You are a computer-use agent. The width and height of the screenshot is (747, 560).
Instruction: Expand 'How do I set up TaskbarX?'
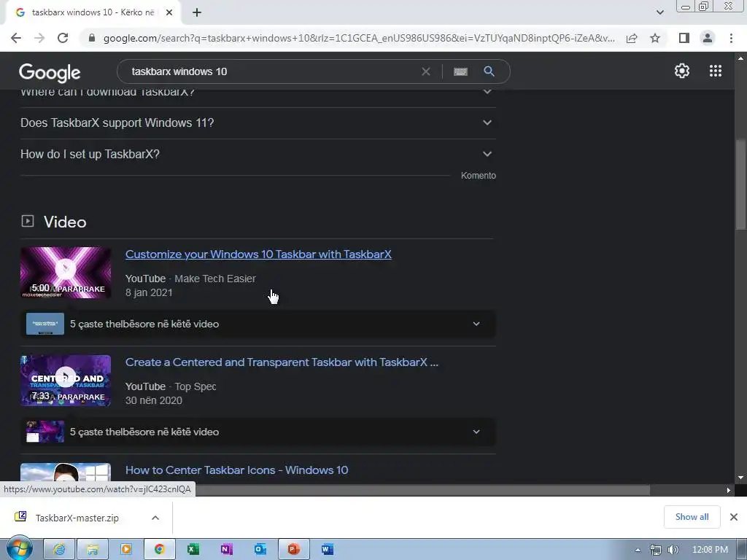point(258,155)
